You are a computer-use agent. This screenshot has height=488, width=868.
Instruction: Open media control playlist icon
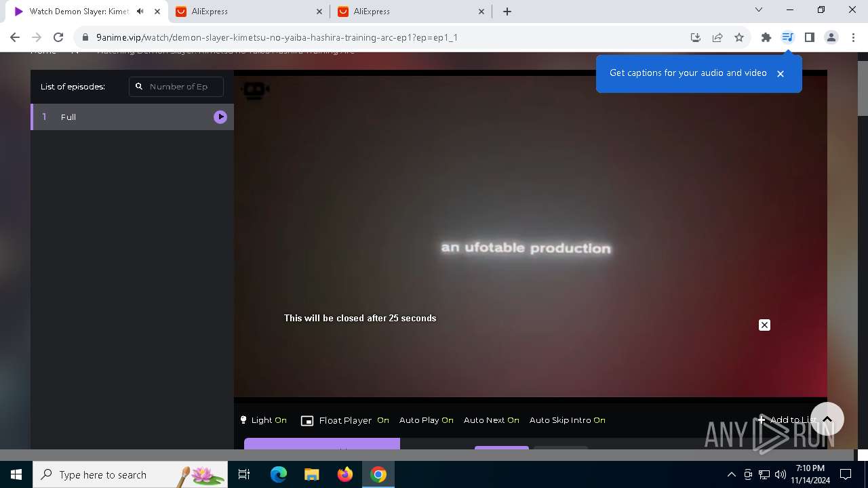787,37
